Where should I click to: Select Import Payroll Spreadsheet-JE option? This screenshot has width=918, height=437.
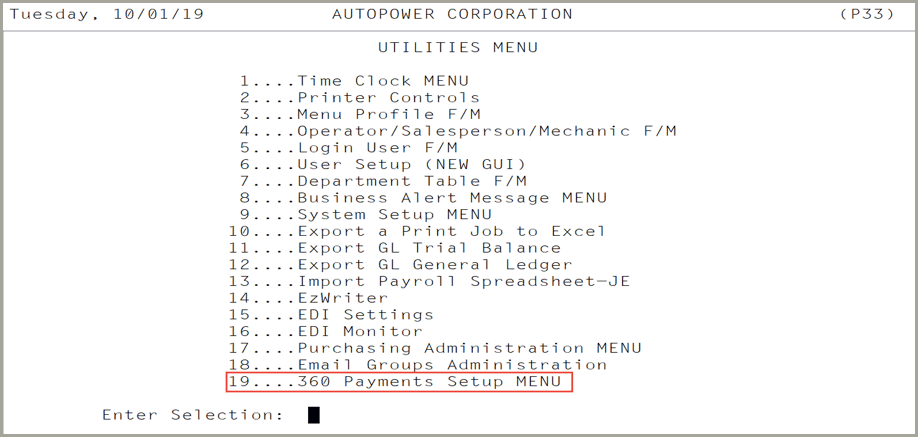(429, 281)
